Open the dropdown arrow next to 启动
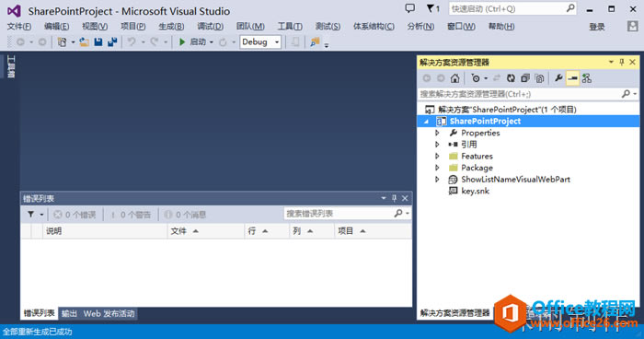644x339 pixels. point(212,42)
